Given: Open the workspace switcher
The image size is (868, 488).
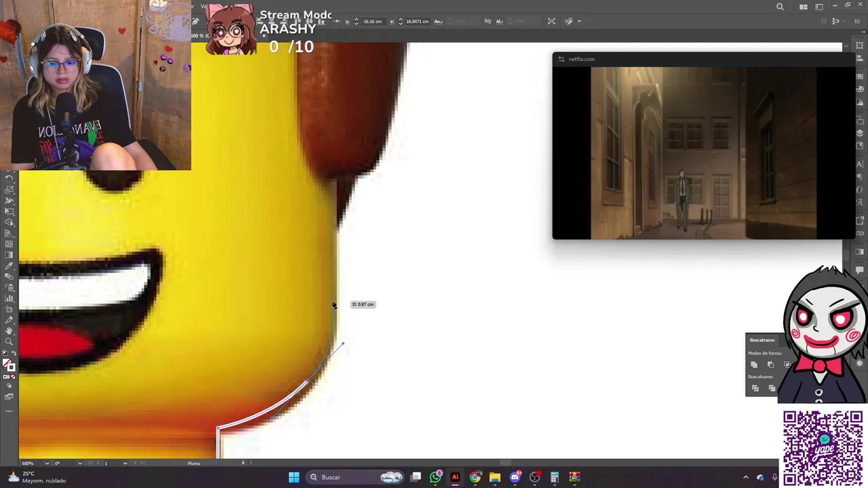Looking at the screenshot, I should (x=818, y=7).
